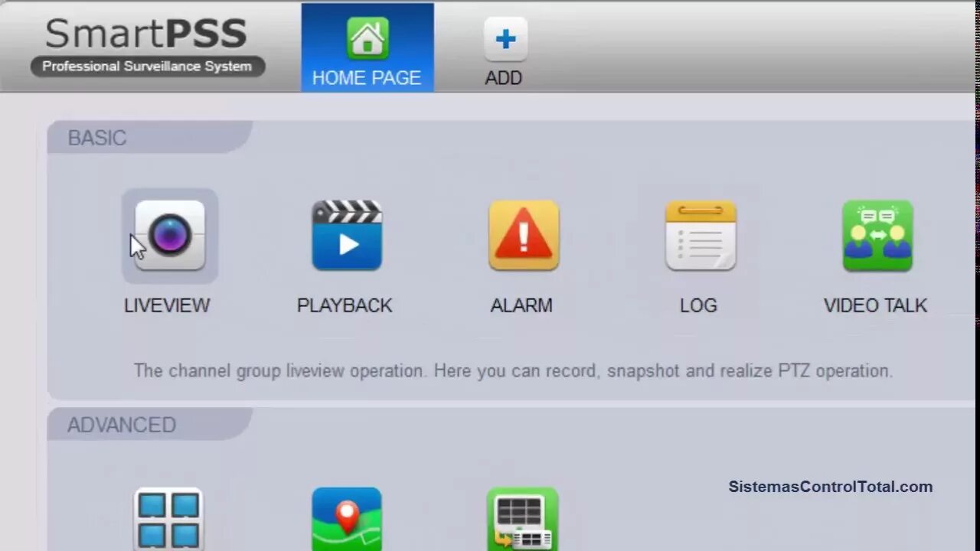Select the BASIC section header
Viewport: 980px width, 551px height.
[149, 138]
